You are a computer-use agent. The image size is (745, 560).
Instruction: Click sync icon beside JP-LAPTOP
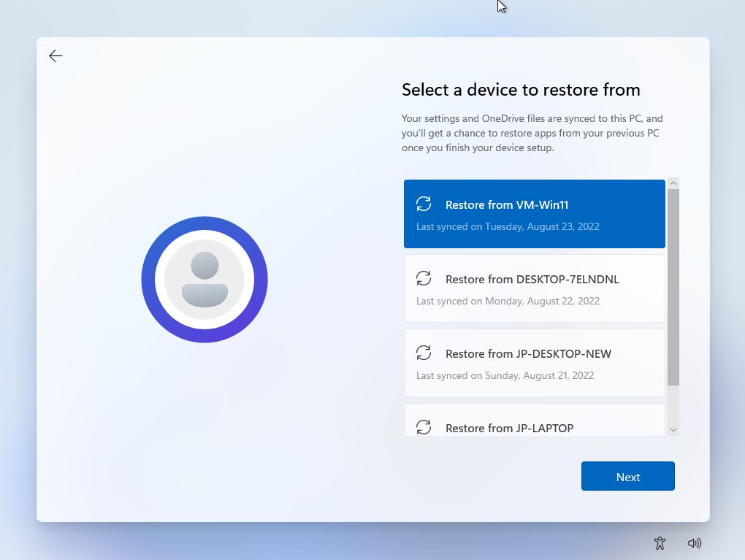(424, 427)
